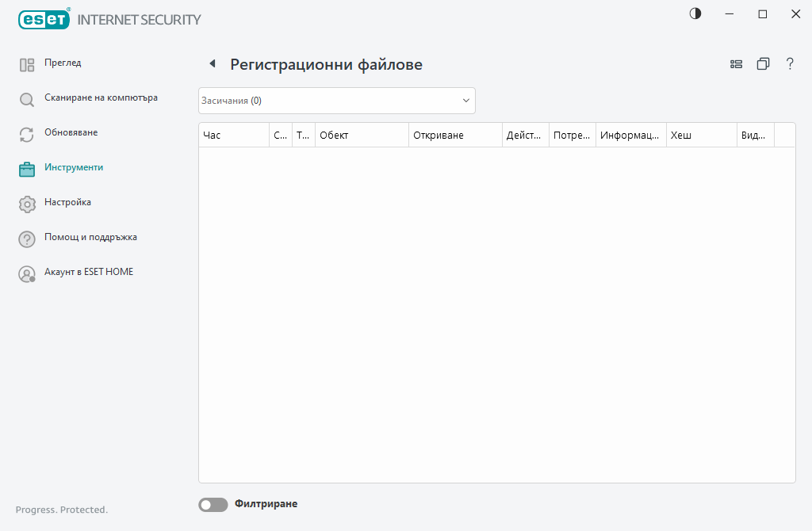Select the Акаунт в ESET HOME menu item
The image size is (812, 531).
pos(89,272)
